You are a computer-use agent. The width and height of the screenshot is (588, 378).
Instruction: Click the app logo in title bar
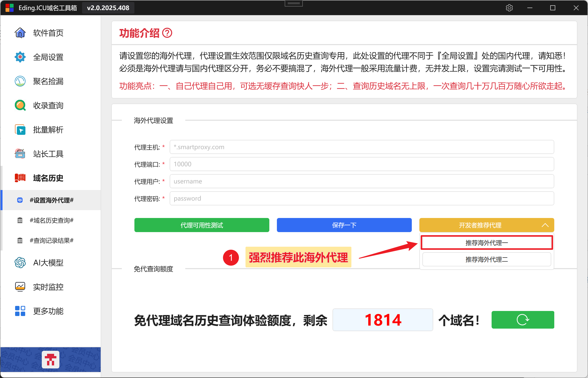pos(9,8)
